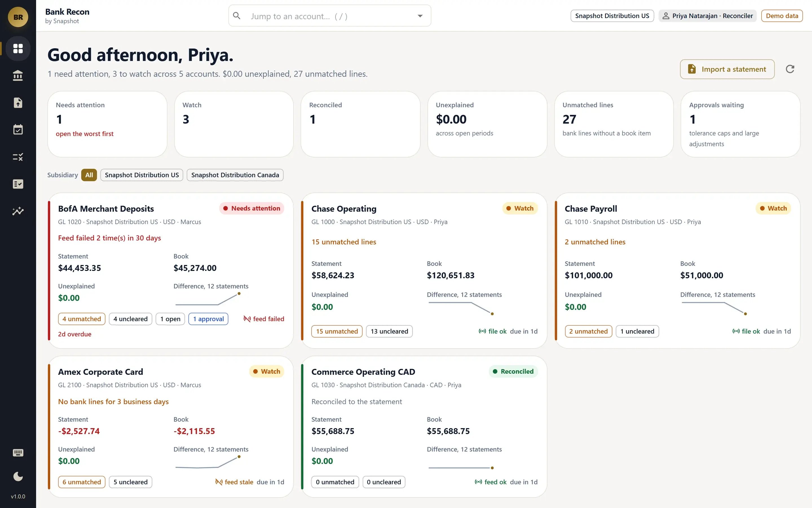Open the checklist icon in sidebar
The height and width of the screenshot is (508, 812).
click(x=18, y=184)
